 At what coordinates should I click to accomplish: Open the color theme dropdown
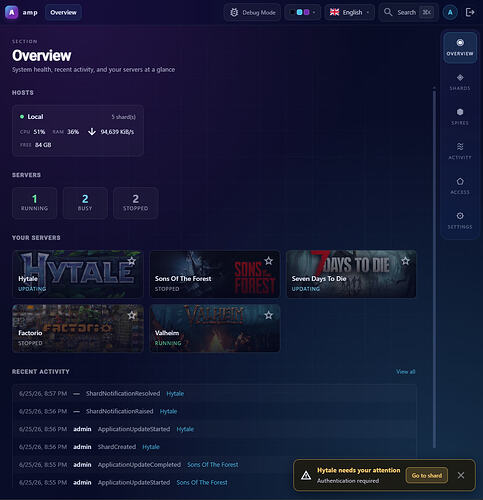303,12
